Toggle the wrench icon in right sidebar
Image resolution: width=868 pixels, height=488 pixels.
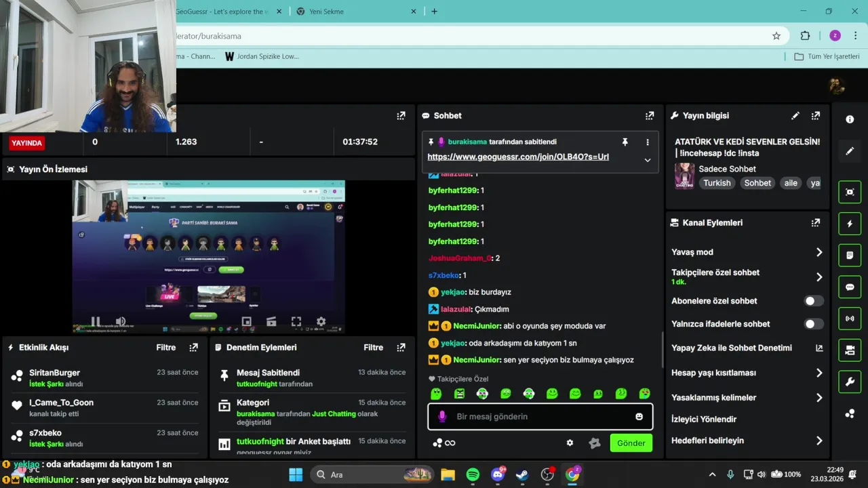850,382
